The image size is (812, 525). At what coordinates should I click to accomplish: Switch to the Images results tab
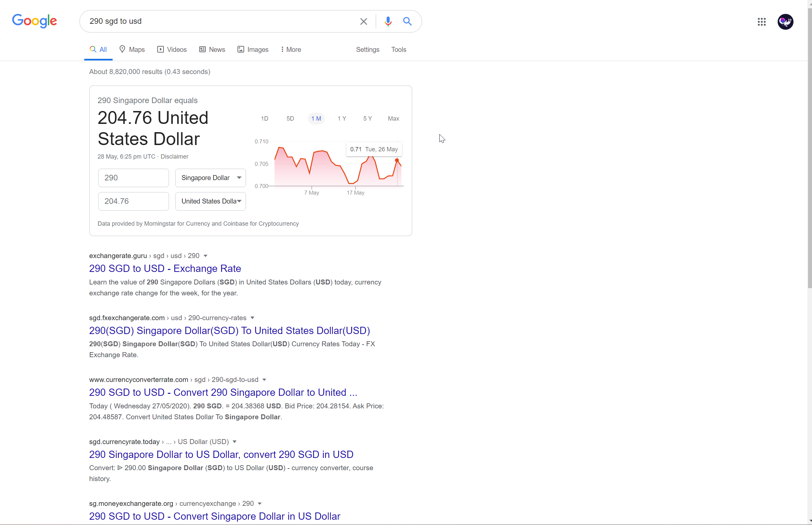(x=253, y=50)
